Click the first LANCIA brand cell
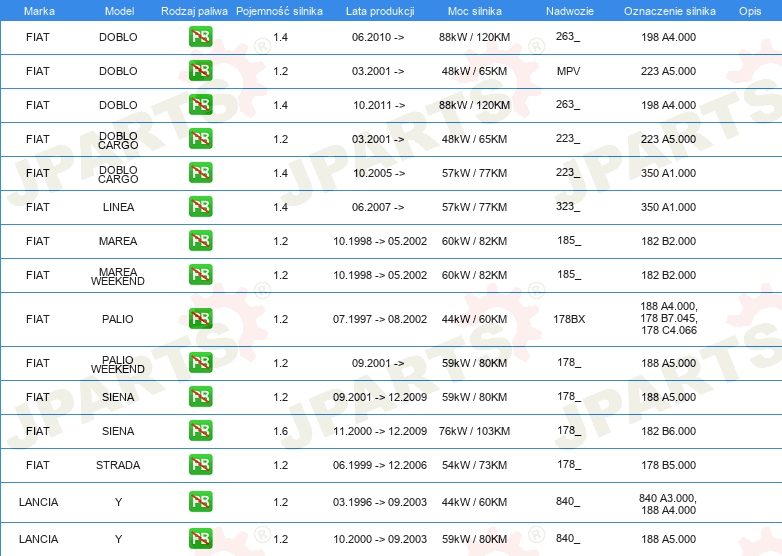The image size is (782, 556). coord(38,502)
